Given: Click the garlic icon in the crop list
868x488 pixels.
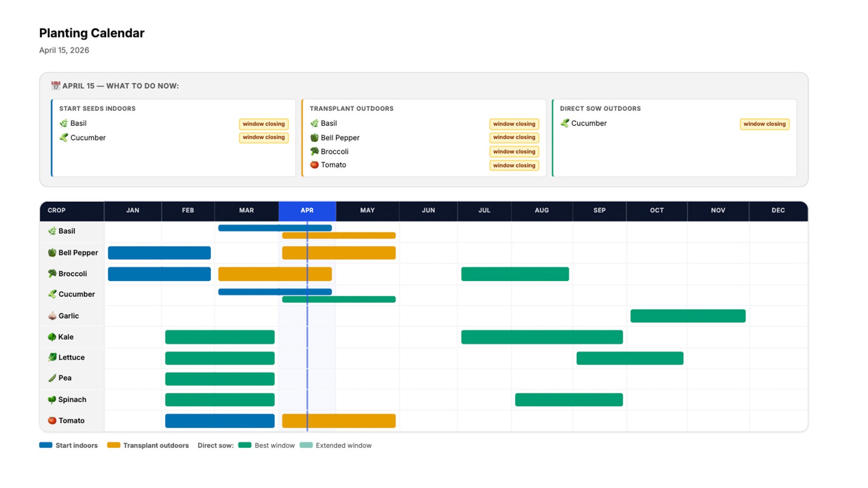Looking at the screenshot, I should pyautogui.click(x=52, y=316).
